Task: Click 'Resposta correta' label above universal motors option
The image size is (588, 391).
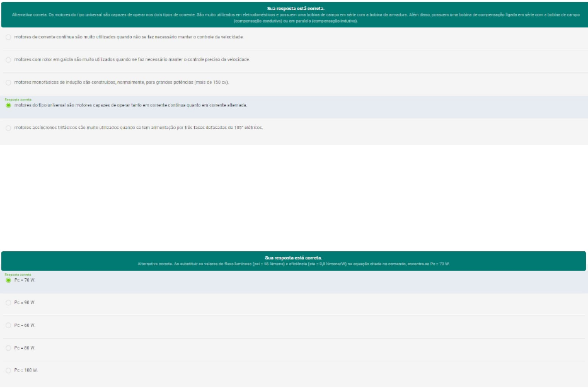Action: pyautogui.click(x=18, y=99)
